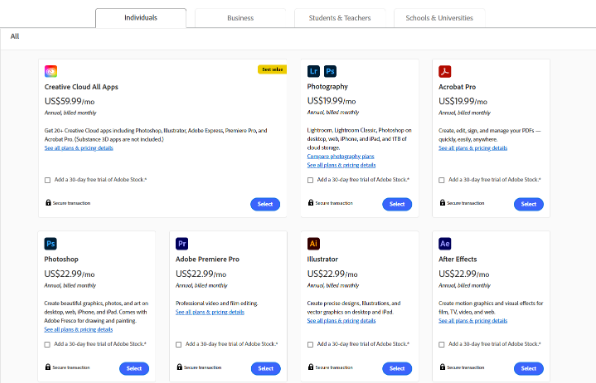Click the Photoshop card's Ps icon
Image resolution: width=596 pixels, height=383 pixels.
coord(51,244)
